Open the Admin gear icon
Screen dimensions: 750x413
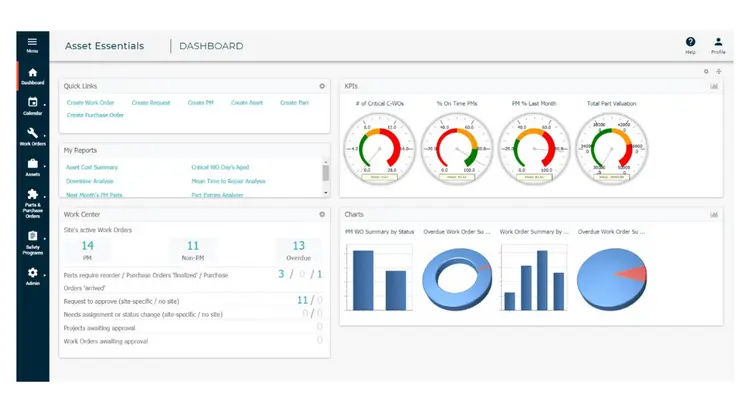(x=33, y=272)
